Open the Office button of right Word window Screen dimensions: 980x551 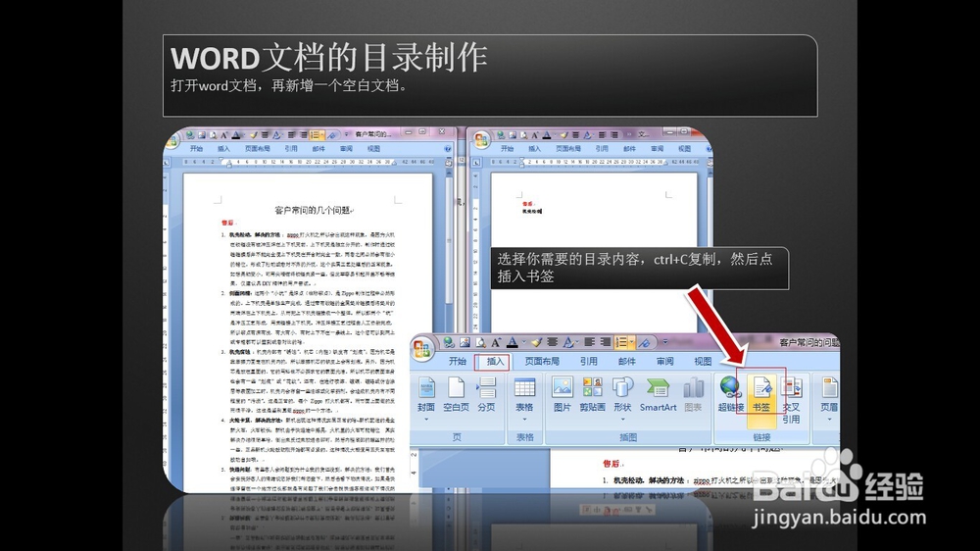(x=480, y=140)
